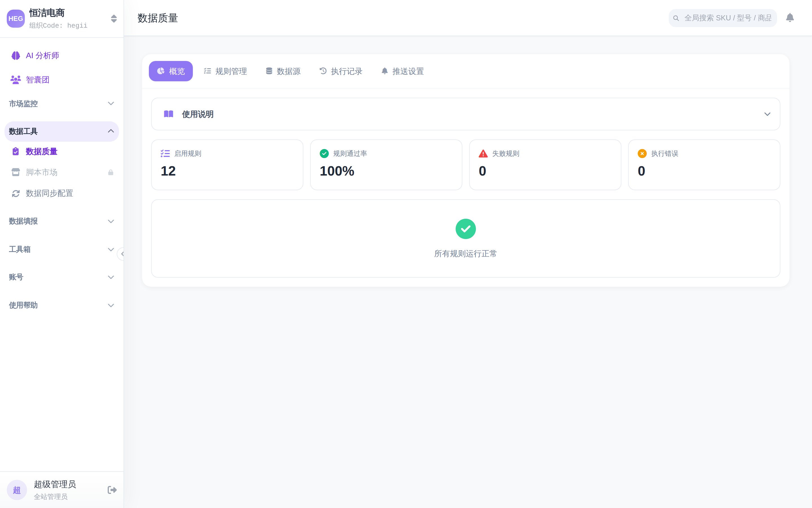Expand the 账号 section
This screenshot has height=508, width=812.
[x=62, y=277]
